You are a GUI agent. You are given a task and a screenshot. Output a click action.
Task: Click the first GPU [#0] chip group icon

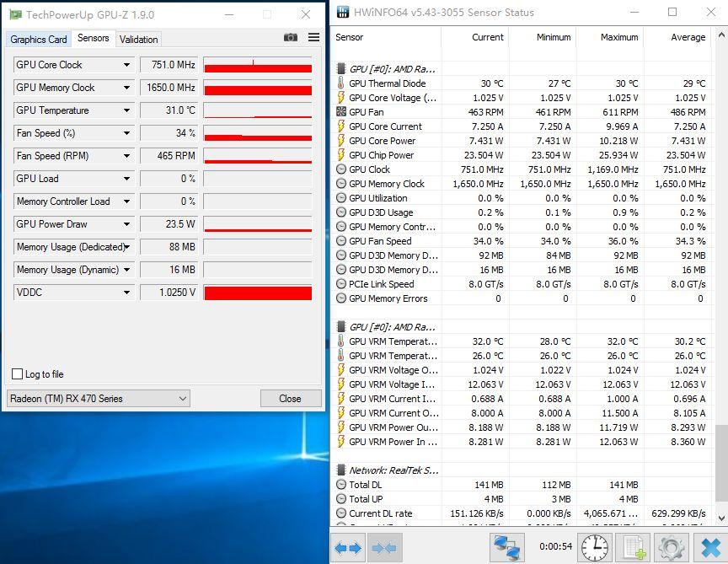pos(340,69)
